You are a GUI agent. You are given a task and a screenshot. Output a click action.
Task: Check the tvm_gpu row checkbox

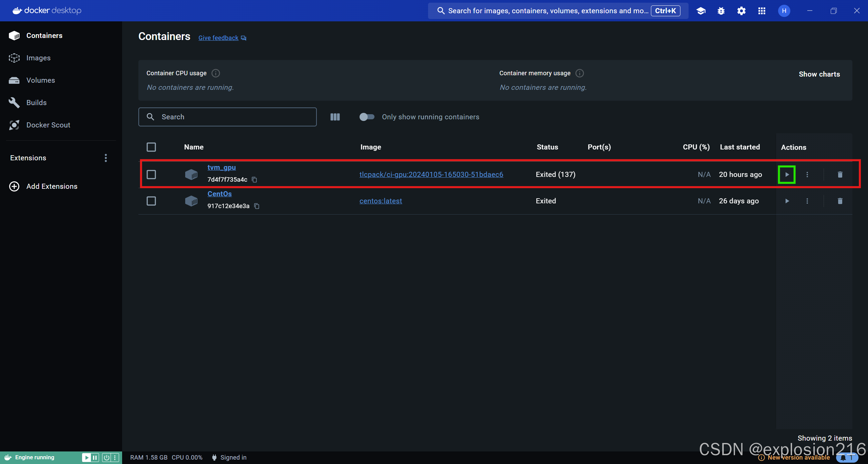pyautogui.click(x=151, y=174)
